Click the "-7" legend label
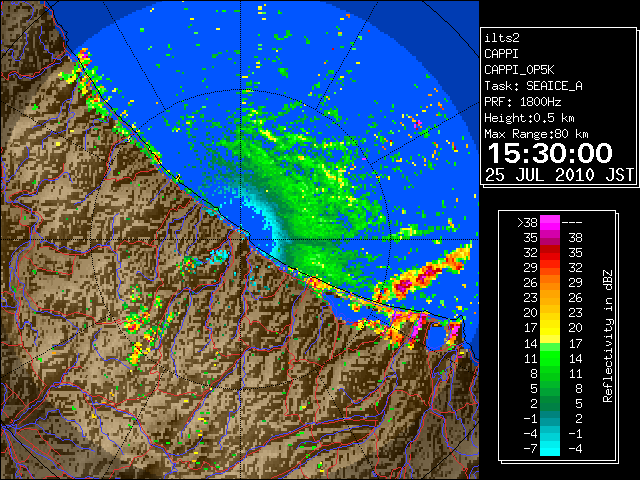The image size is (640, 480). coord(530,449)
